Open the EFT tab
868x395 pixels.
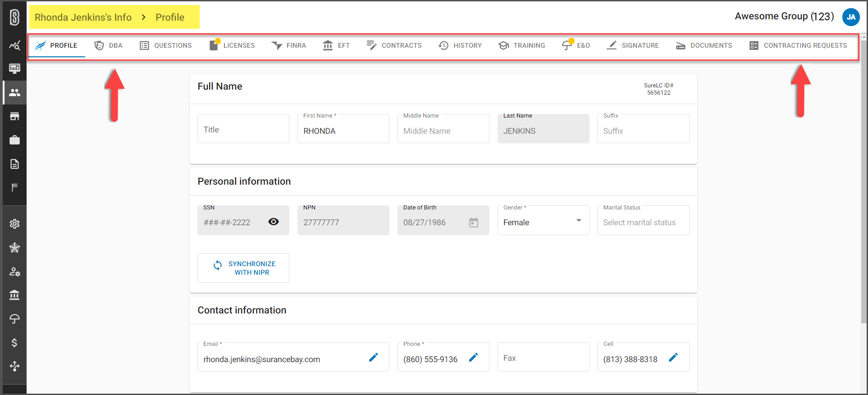[336, 45]
